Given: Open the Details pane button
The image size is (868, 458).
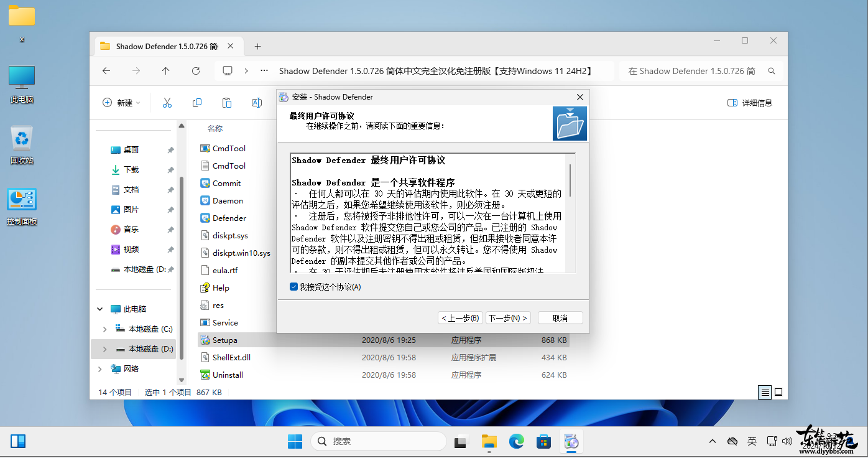Looking at the screenshot, I should click(750, 103).
